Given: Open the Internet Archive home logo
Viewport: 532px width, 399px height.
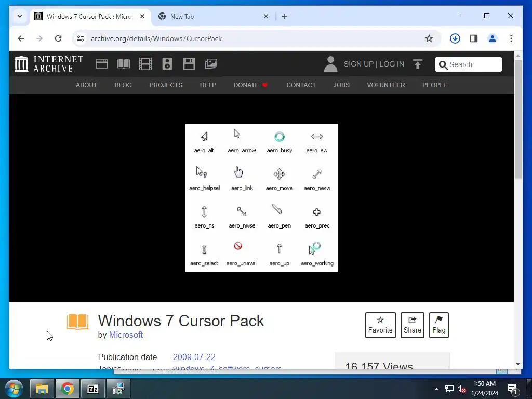Looking at the screenshot, I should tap(48, 64).
